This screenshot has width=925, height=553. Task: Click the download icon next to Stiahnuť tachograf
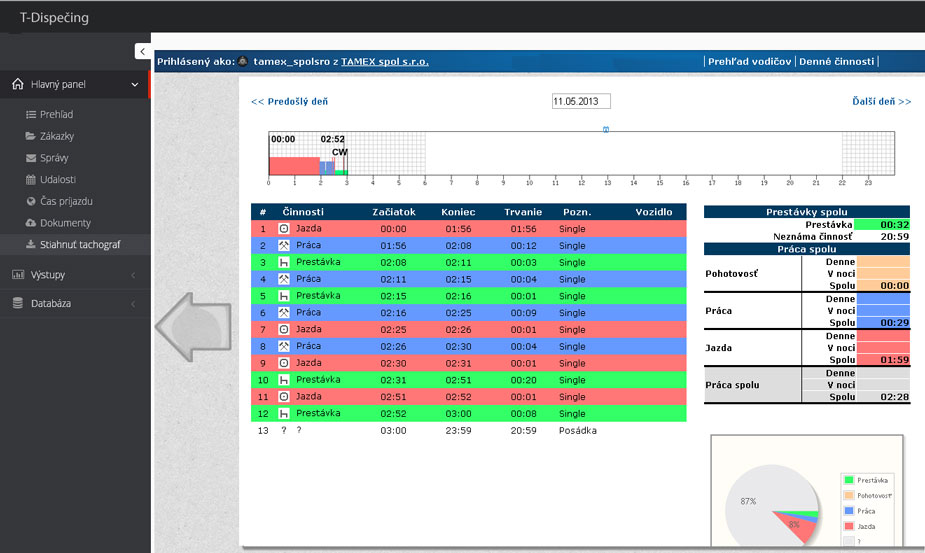point(31,244)
